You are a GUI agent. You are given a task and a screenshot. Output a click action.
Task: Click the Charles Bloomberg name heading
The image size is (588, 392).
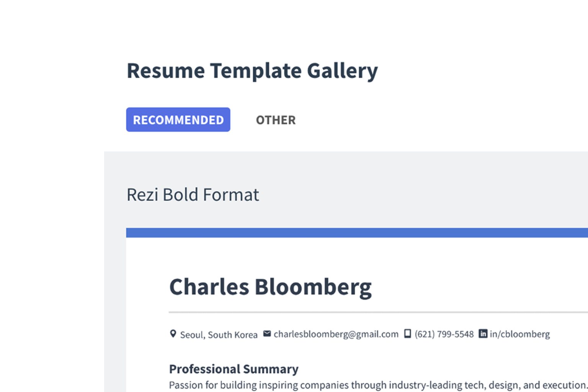click(270, 287)
